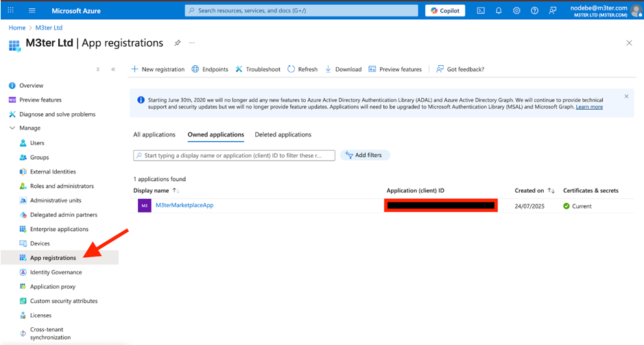The height and width of the screenshot is (345, 644).
Task: Sort by Created on arrows
Action: click(x=551, y=191)
